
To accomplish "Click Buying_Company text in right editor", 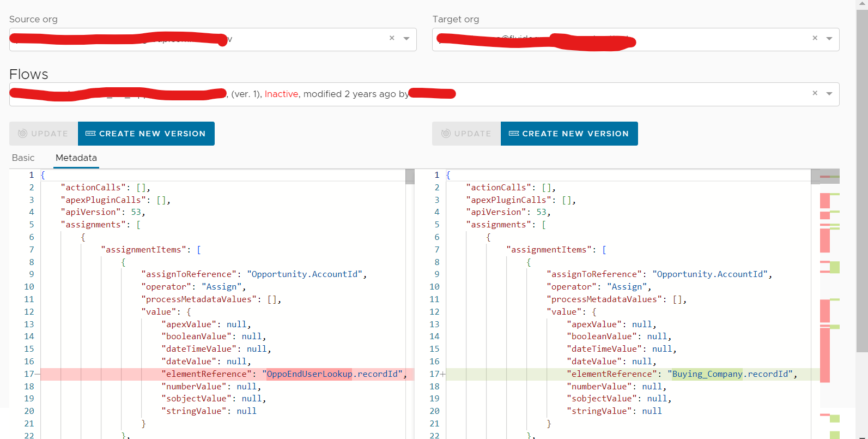I will (x=707, y=374).
